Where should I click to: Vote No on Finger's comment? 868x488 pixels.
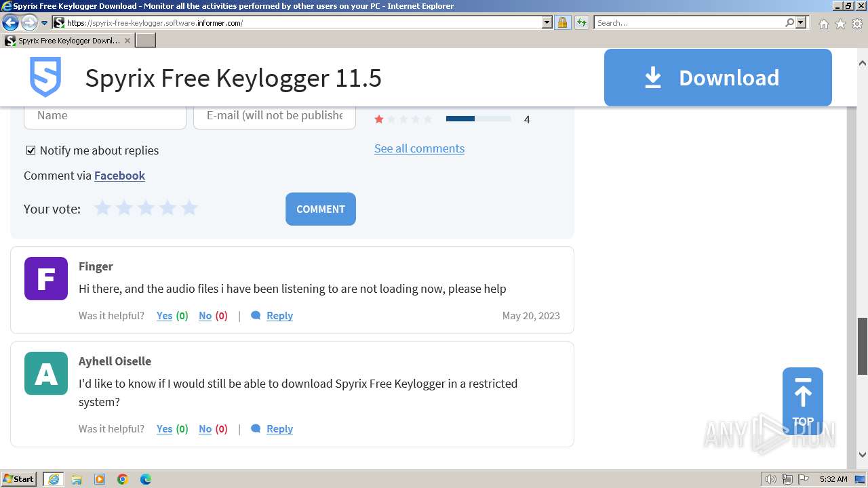205,316
